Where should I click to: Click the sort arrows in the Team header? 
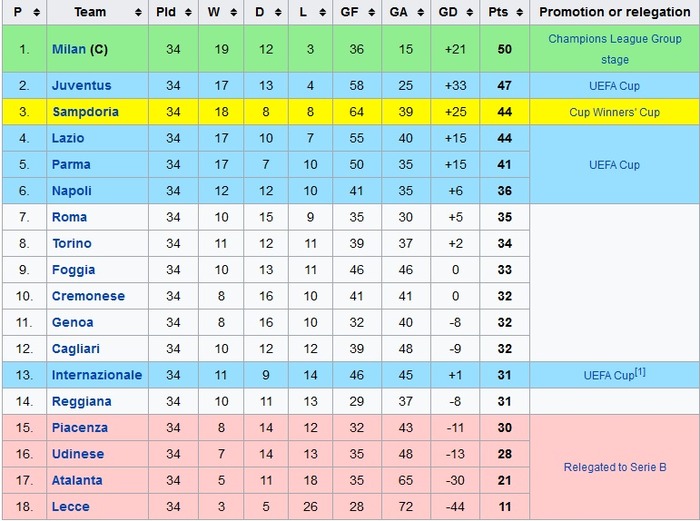(x=138, y=13)
